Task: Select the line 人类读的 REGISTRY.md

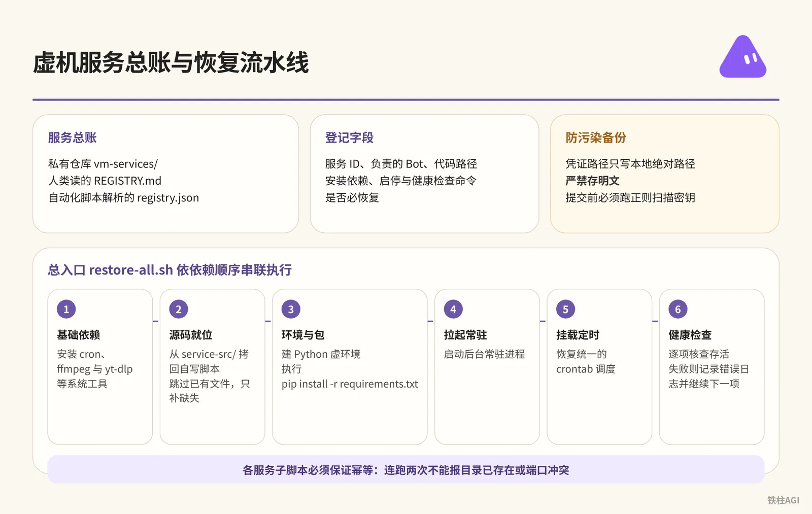Action: pyautogui.click(x=105, y=181)
